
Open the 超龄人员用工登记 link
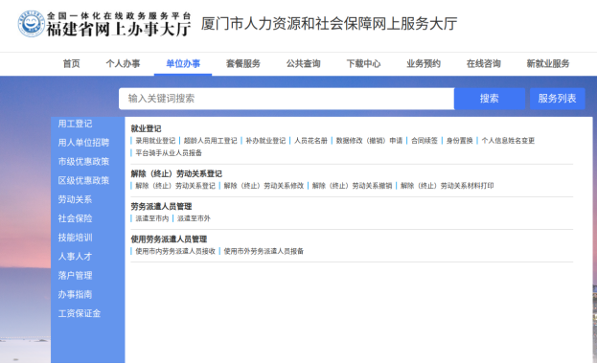pos(210,141)
